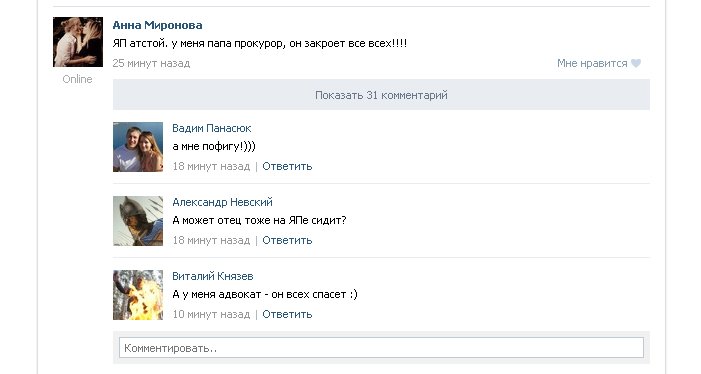Click 10 минут назад under Виталий's comment

click(x=211, y=314)
